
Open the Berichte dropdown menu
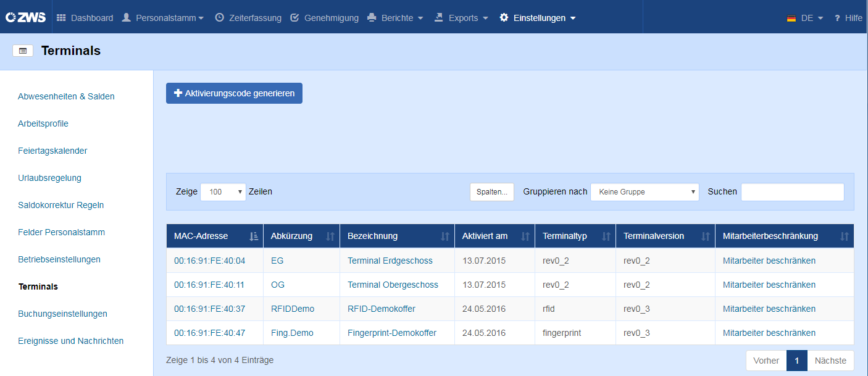tap(395, 18)
